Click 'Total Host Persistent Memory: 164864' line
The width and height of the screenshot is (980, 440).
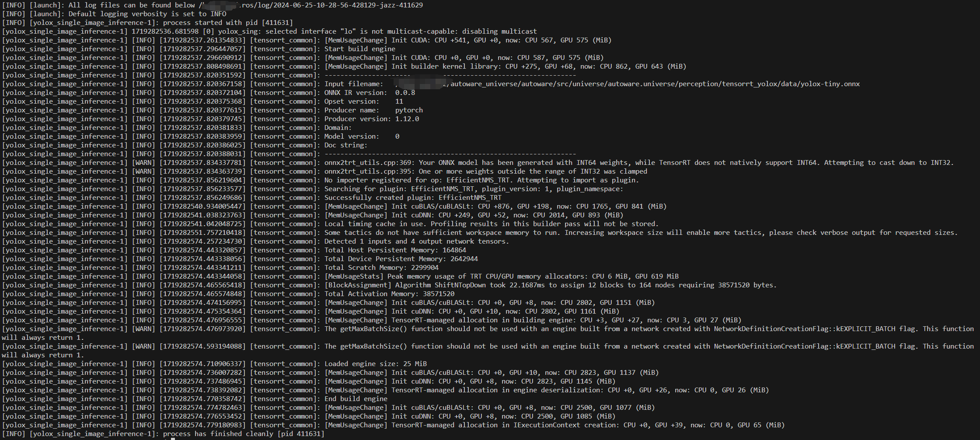234,250
